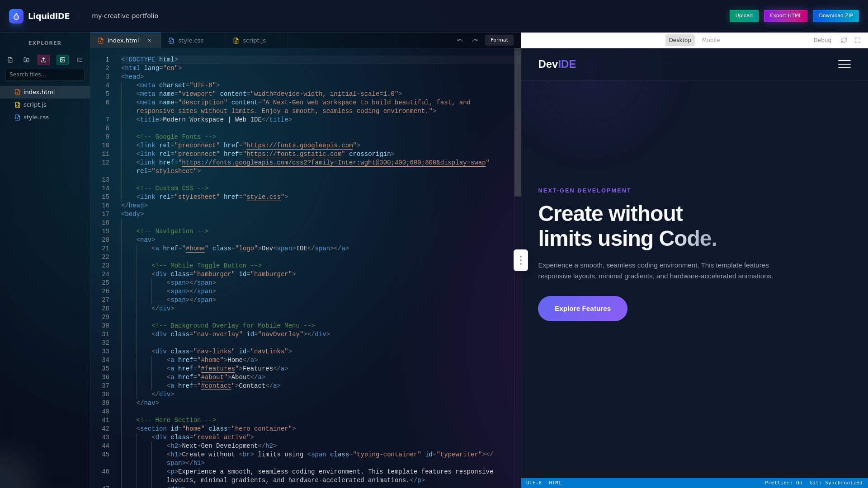
Task: Click the green image icon in Explorer
Action: tap(62, 60)
